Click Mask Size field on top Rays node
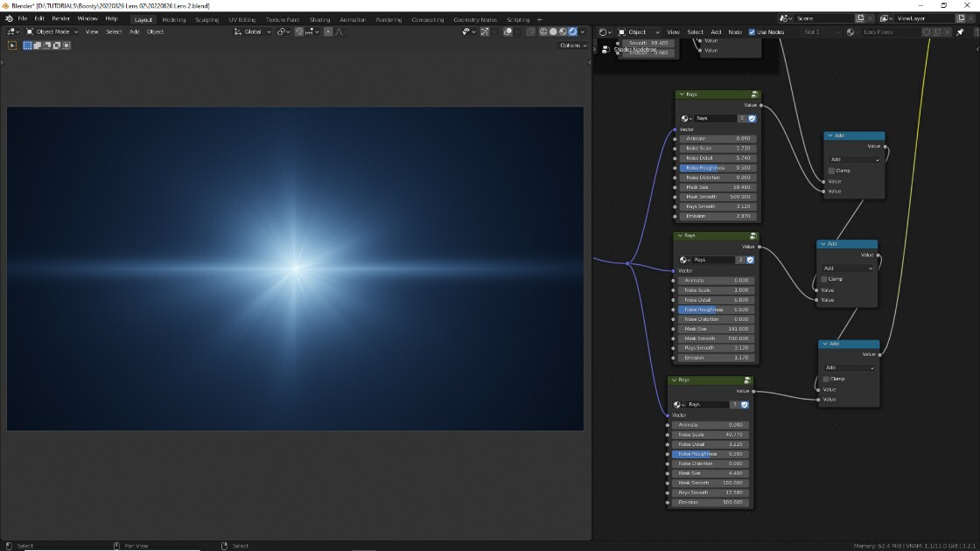This screenshot has height=551, width=980. pyautogui.click(x=717, y=187)
